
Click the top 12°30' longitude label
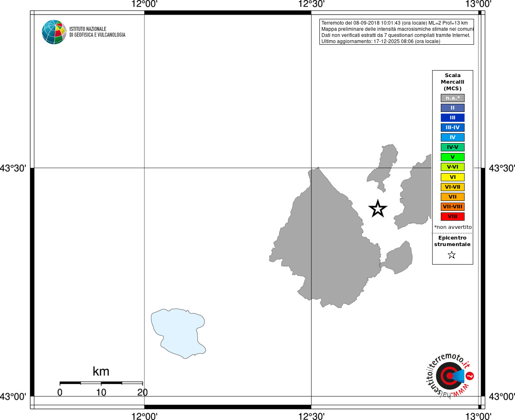(311, 4)
